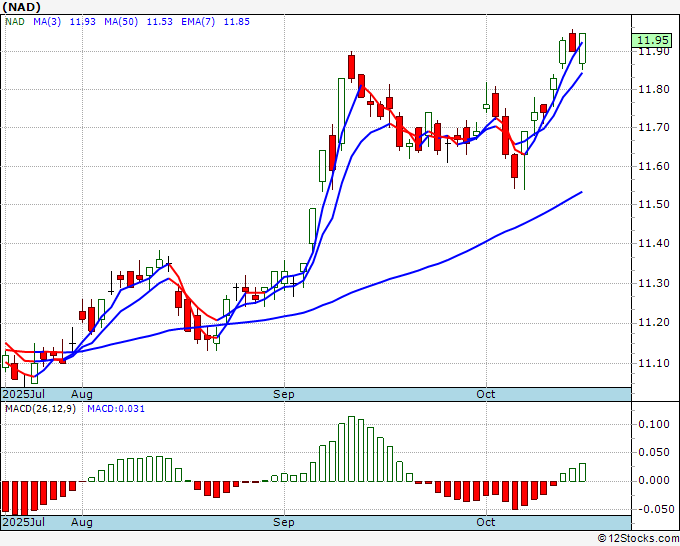This screenshot has height=546, width=680.
Task: Click the Sep label on MACD axis
Action: [x=284, y=522]
